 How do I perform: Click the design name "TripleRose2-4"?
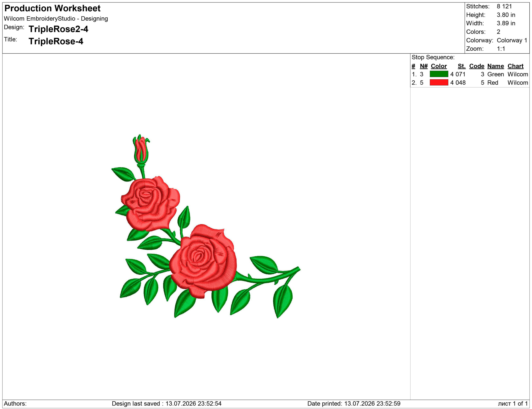point(58,29)
